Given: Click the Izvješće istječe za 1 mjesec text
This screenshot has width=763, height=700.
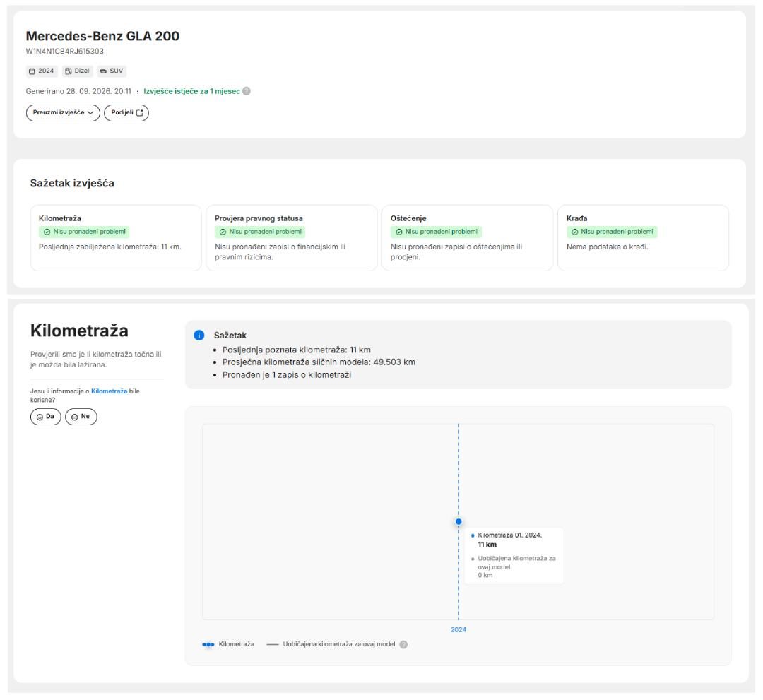Looking at the screenshot, I should 191,91.
